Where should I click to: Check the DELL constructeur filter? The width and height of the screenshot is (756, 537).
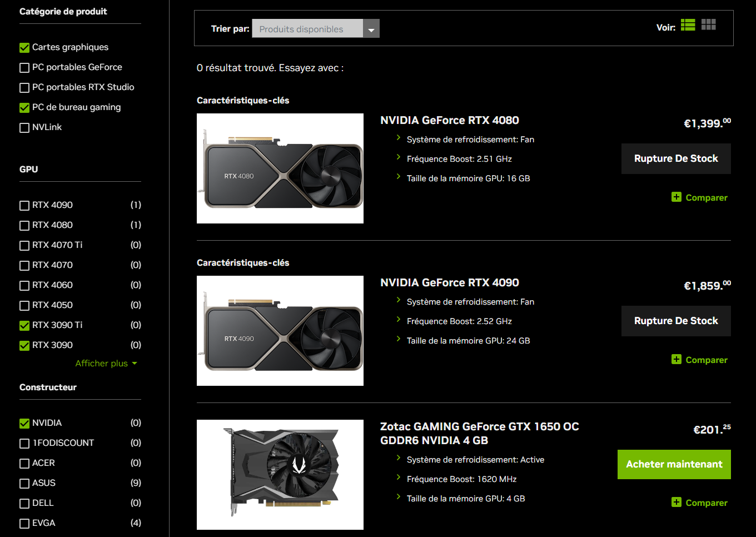pyautogui.click(x=24, y=504)
